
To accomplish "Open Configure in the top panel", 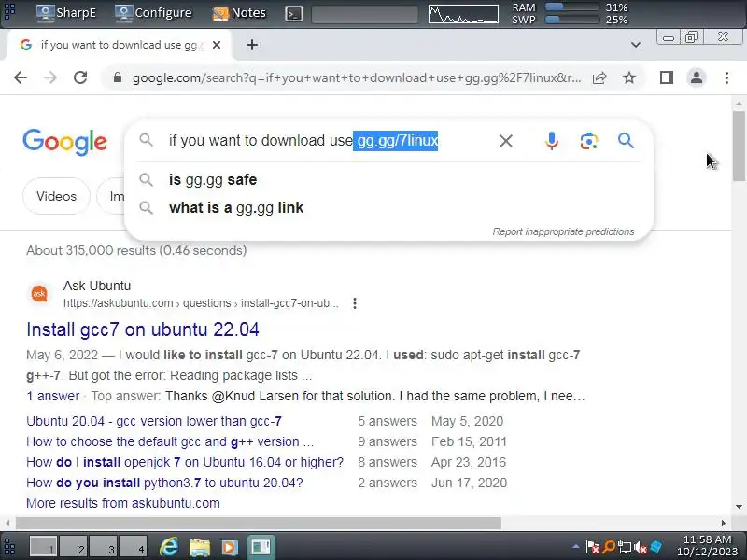I will pyautogui.click(x=153, y=12).
